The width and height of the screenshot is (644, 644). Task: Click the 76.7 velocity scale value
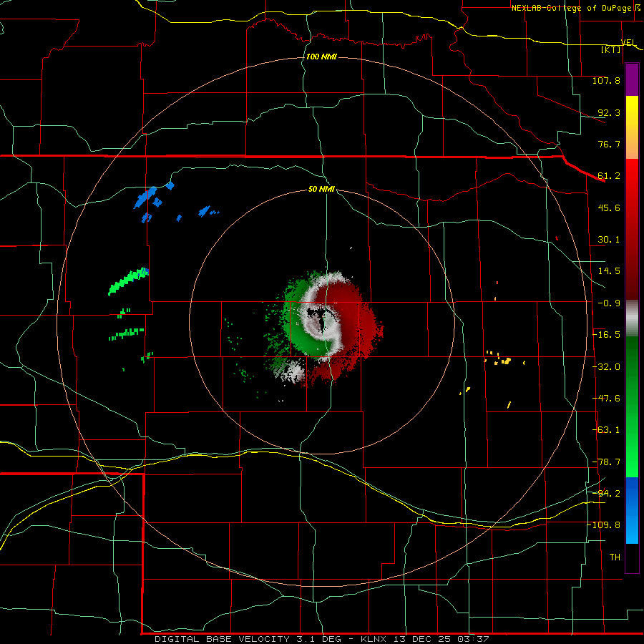(x=609, y=144)
